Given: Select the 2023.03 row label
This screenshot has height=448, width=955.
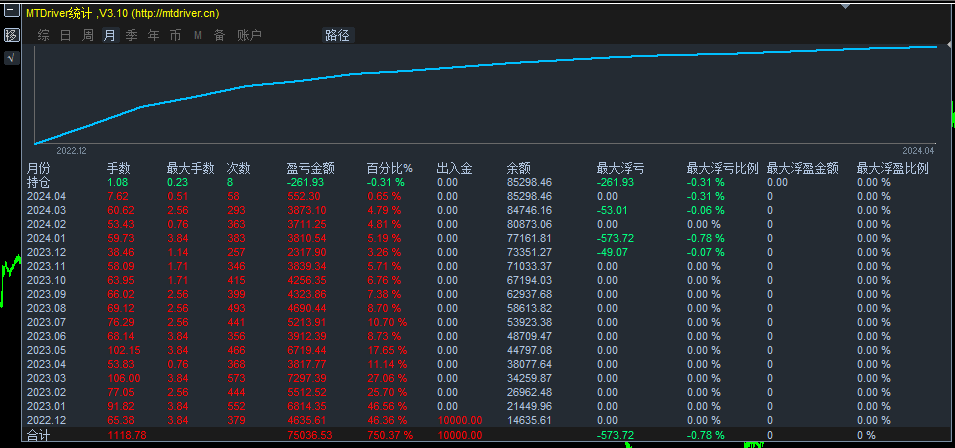Looking at the screenshot, I should tap(44, 378).
